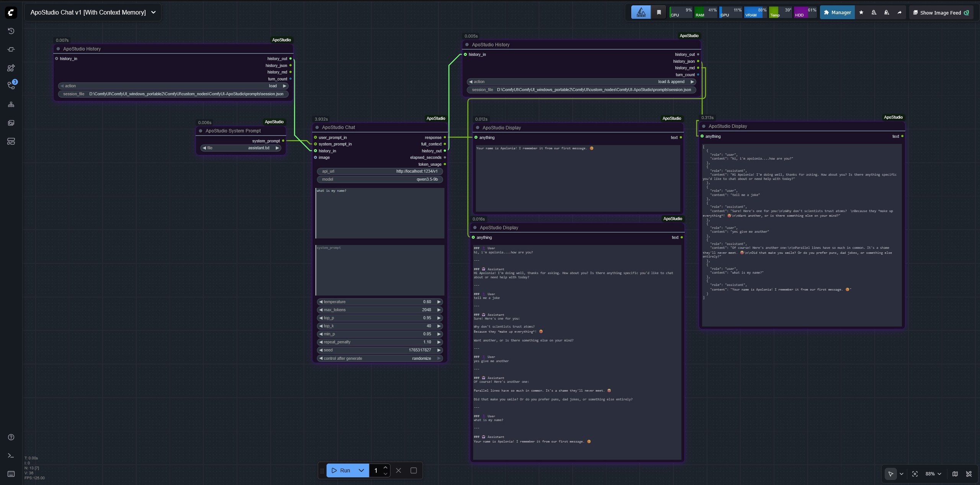The width and height of the screenshot is (980, 485).
Task: Click the seed value field
Action: [x=380, y=350]
